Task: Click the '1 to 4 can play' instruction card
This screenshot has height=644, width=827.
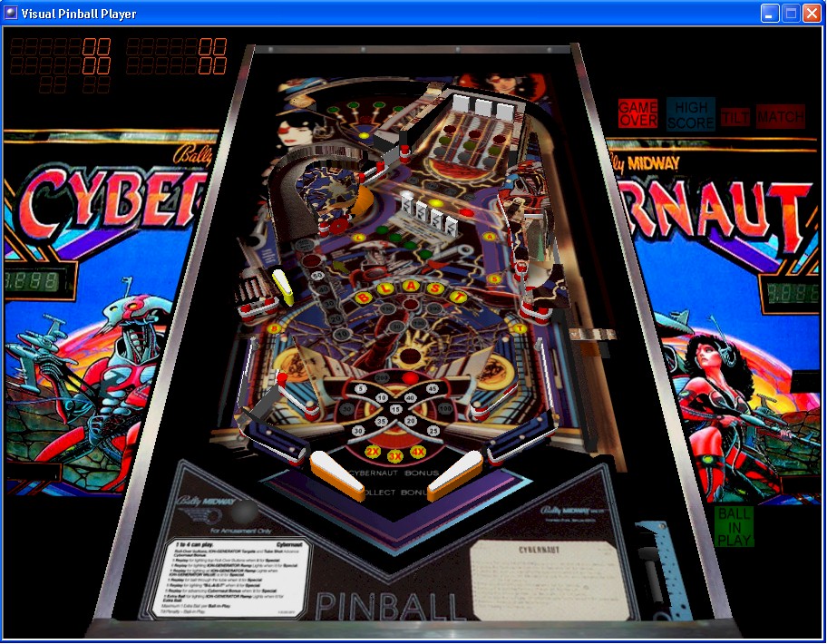Action: point(230,578)
